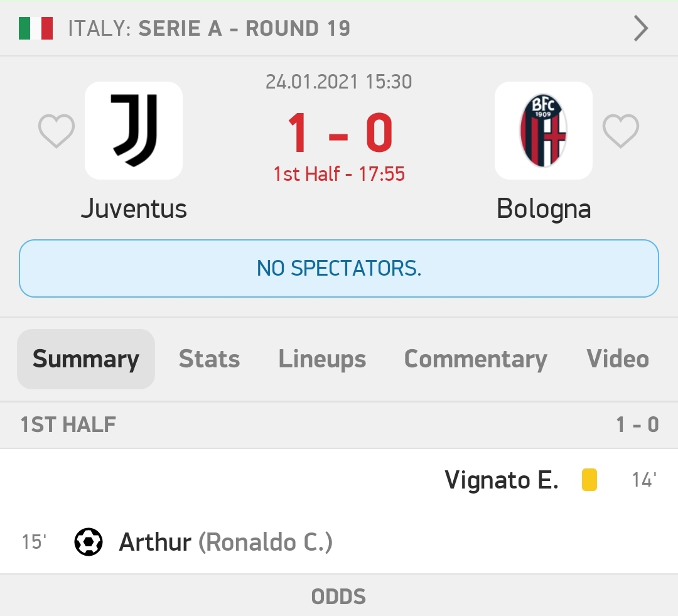The width and height of the screenshot is (678, 616).
Task: Tap the No Spectators info banner
Action: pos(339,268)
